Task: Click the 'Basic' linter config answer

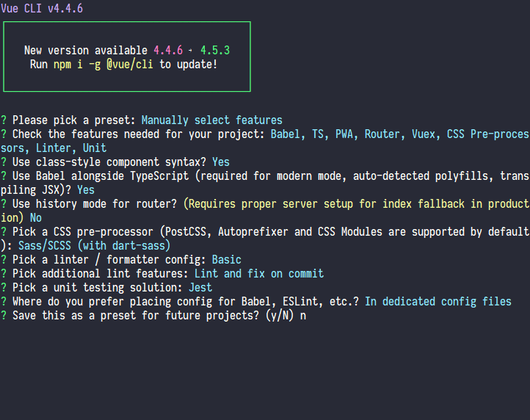Action: (x=227, y=260)
